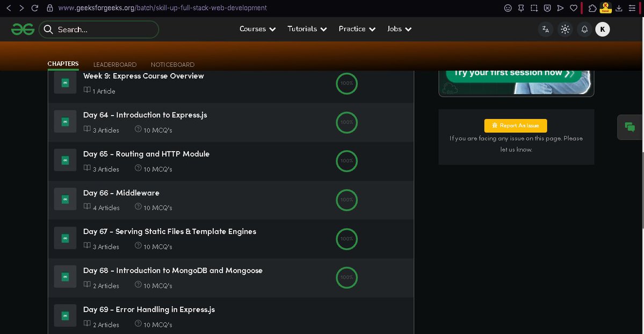Click inside the Search field
Screen dimensions: 644x334
pos(99,29)
